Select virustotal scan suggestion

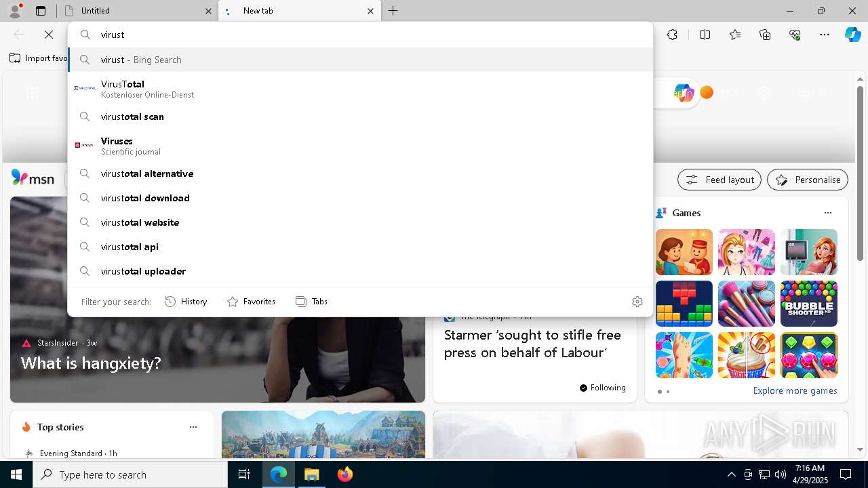coord(361,117)
